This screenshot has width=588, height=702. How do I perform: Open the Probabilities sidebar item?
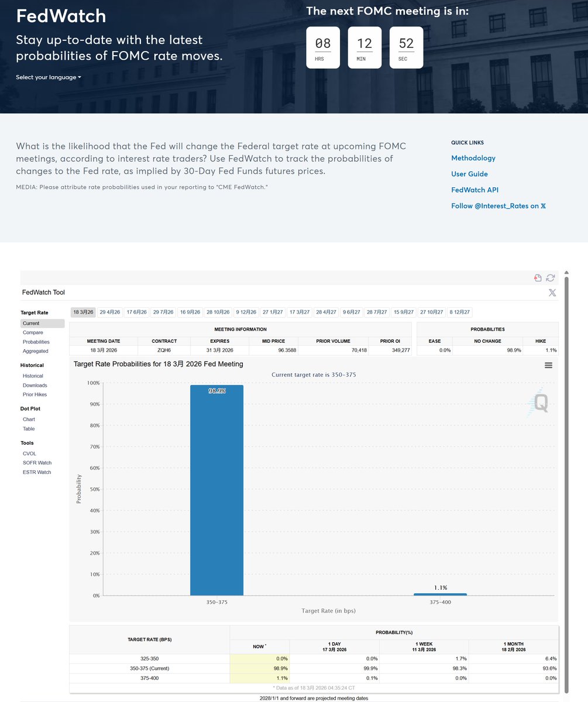[36, 342]
